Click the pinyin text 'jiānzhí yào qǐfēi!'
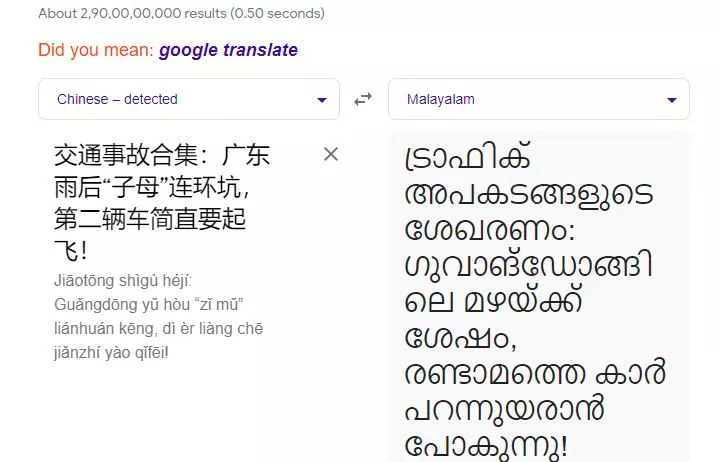The height and width of the screenshot is (462, 721). pos(111,352)
